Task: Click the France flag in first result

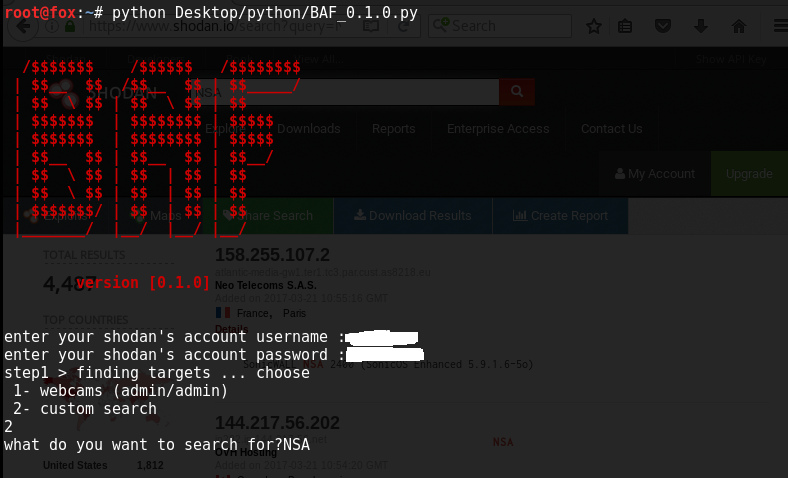Action: point(223,313)
